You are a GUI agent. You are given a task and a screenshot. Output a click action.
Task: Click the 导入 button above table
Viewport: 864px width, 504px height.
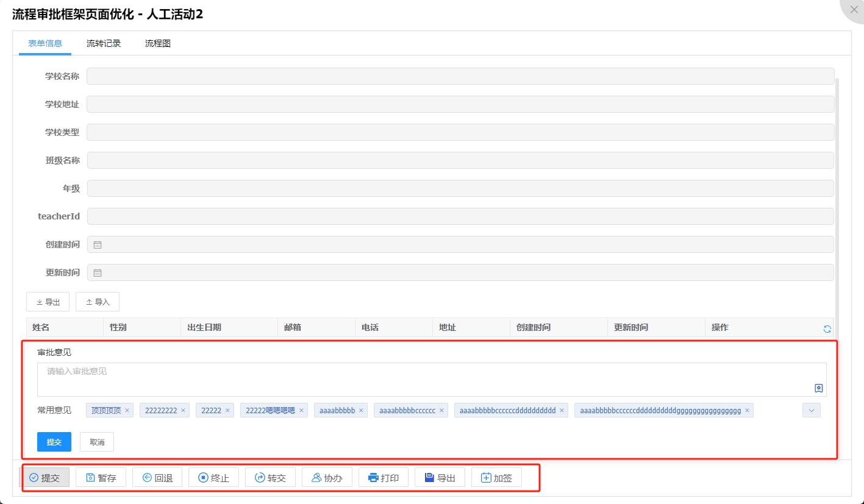(98, 302)
